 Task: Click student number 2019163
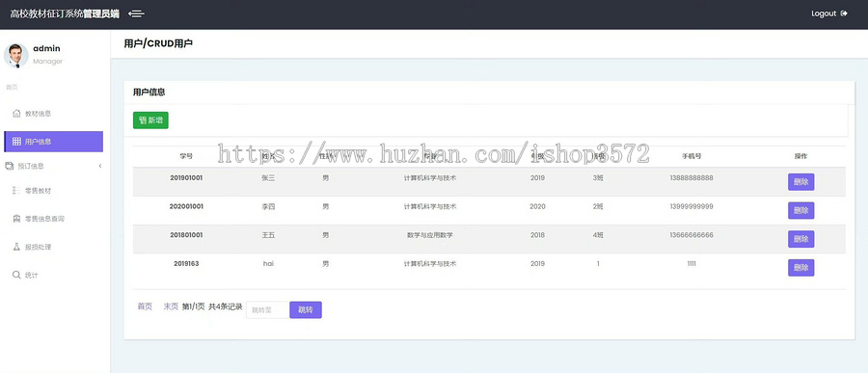[x=186, y=264]
